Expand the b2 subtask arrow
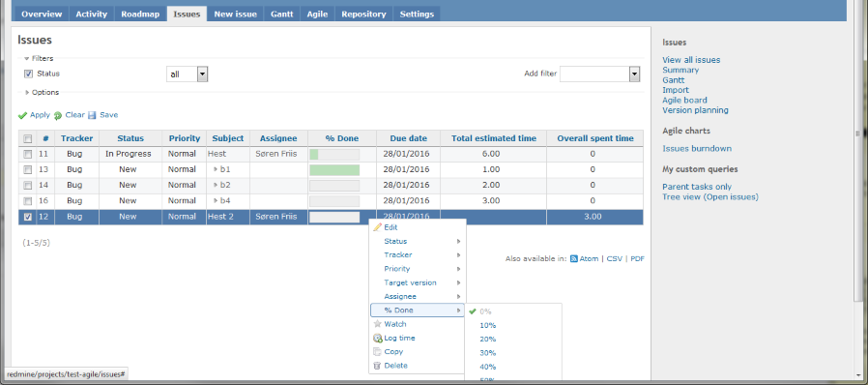Image resolution: width=868 pixels, height=385 pixels. coord(216,185)
